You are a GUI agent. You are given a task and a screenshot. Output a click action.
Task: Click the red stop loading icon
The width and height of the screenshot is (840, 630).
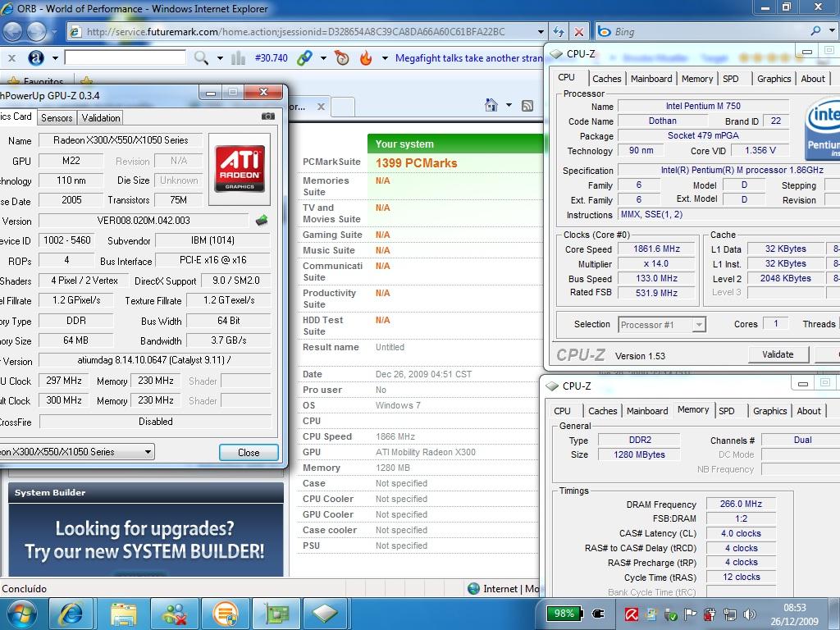579,32
